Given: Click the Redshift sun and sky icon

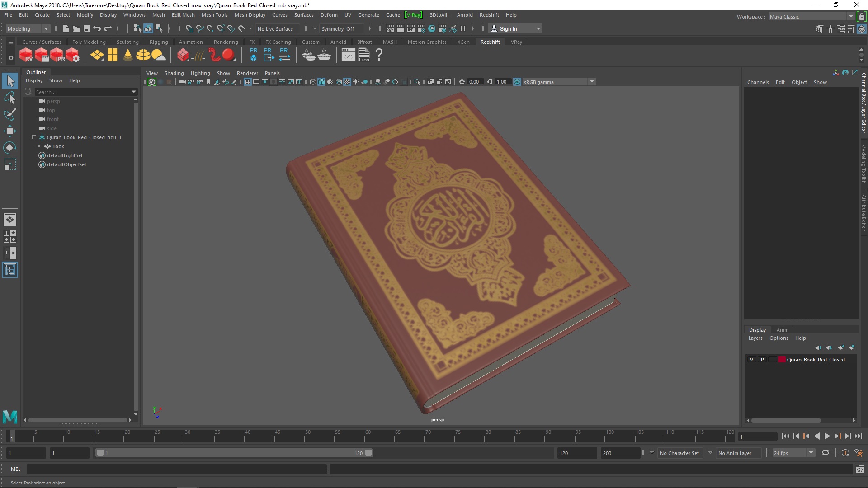Looking at the screenshot, I should 158,55.
